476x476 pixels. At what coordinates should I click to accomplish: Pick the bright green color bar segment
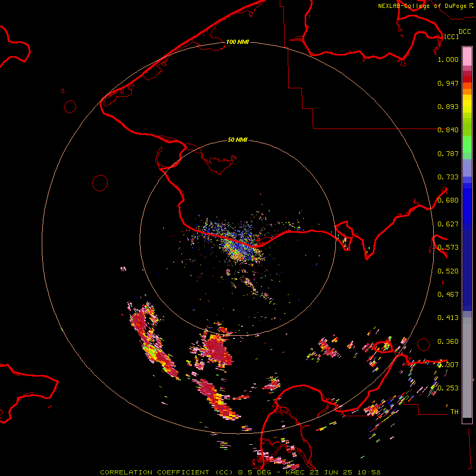tap(467, 144)
